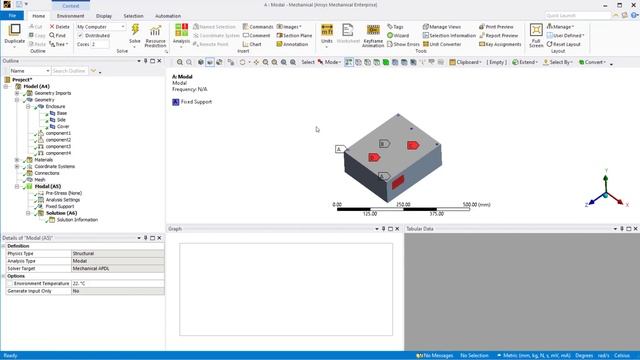This screenshot has height=360, width=640.
Task: Collapse the Options section in Details
Action: [x=4, y=276]
